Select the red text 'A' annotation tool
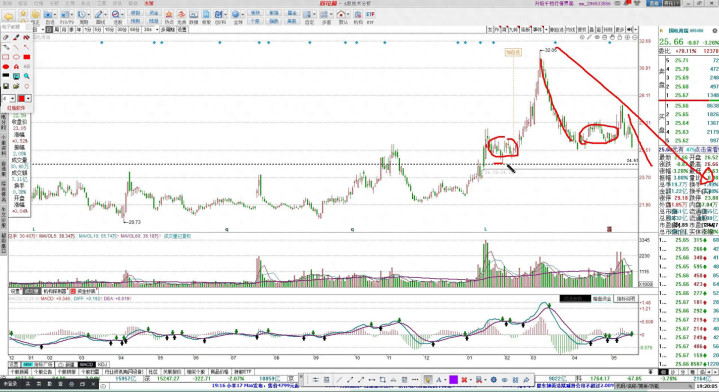 pos(16,66)
